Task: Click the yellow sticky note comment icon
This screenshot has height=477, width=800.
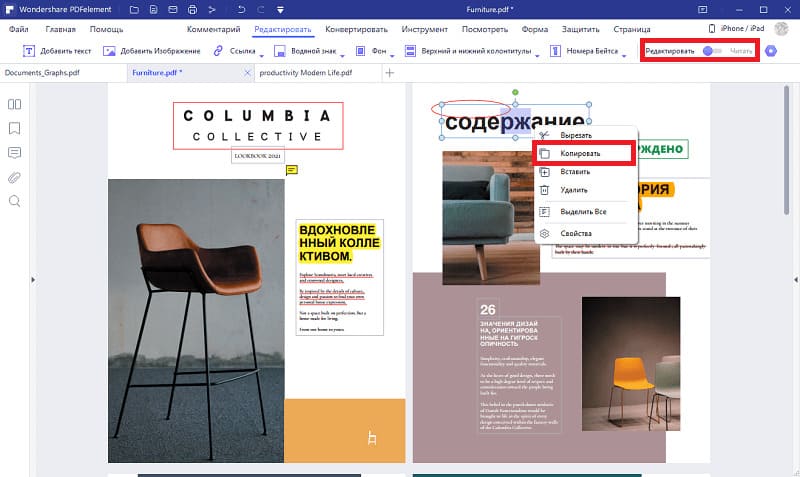Action: (292, 170)
